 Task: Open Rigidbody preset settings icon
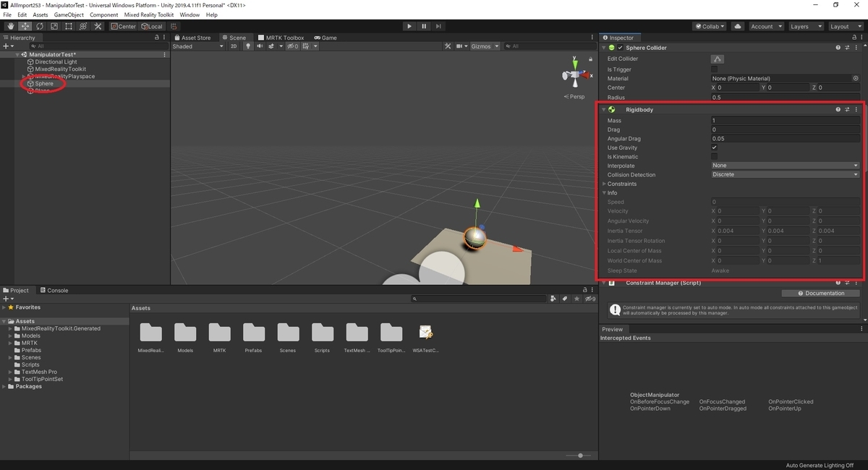[x=847, y=110]
